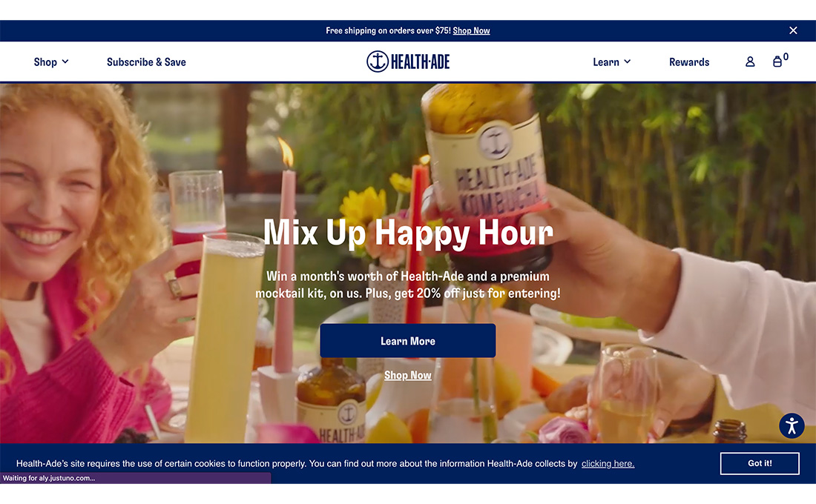Click the Health-Ade anchor logo
The width and height of the screenshot is (816, 504).
tap(408, 62)
